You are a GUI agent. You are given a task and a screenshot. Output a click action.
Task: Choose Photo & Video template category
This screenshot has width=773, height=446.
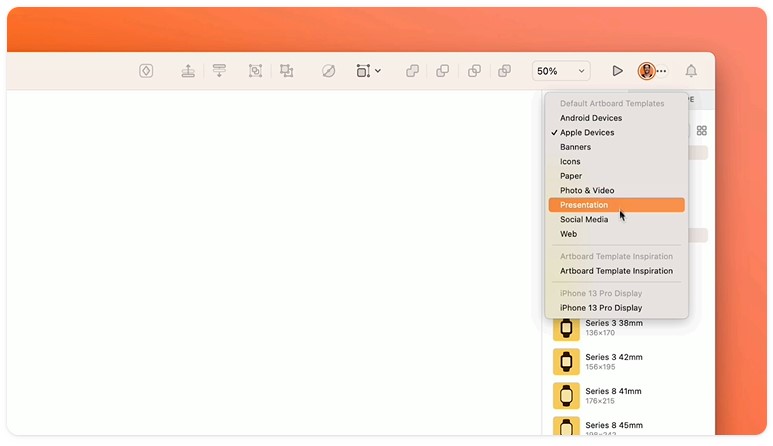(616, 190)
